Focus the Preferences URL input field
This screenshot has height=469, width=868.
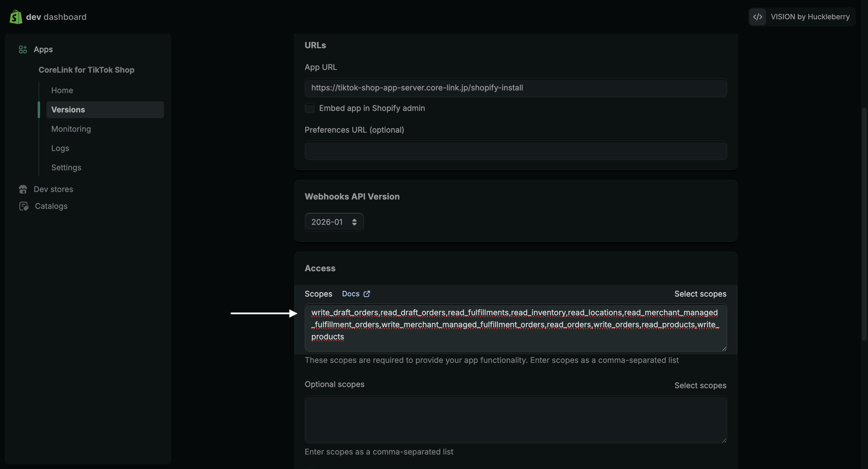pos(516,151)
